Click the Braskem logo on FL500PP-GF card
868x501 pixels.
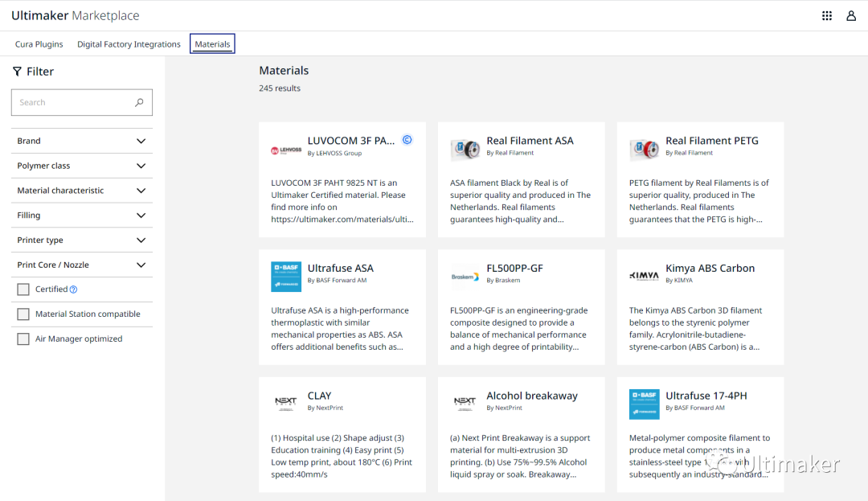(465, 277)
